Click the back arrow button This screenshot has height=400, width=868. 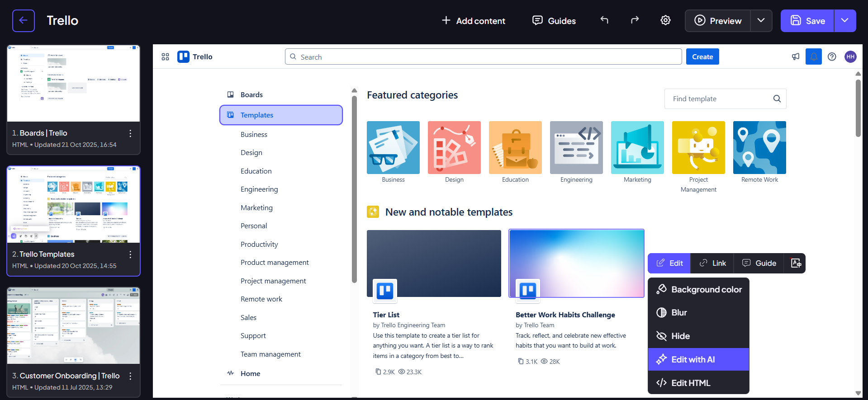pos(24,21)
